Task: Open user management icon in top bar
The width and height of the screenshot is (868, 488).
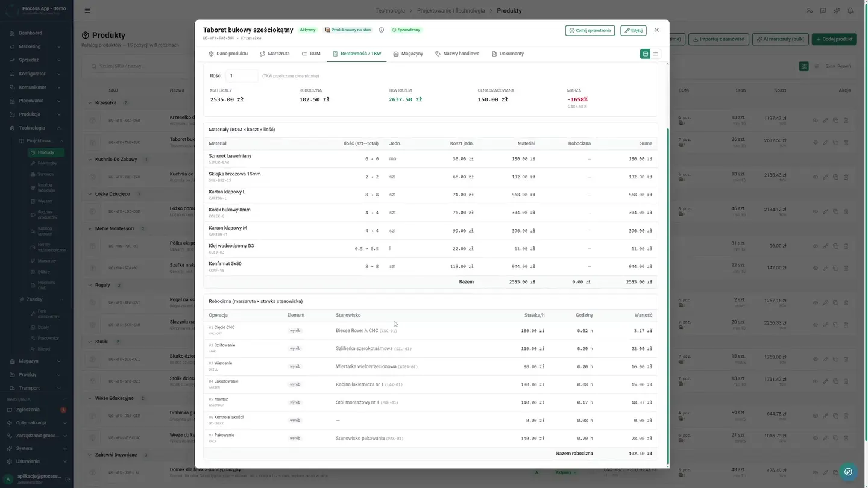Action: pyautogui.click(x=810, y=11)
